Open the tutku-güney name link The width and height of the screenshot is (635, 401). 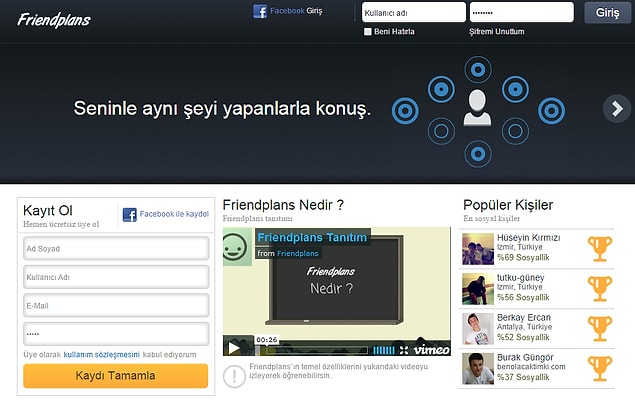[x=520, y=278]
